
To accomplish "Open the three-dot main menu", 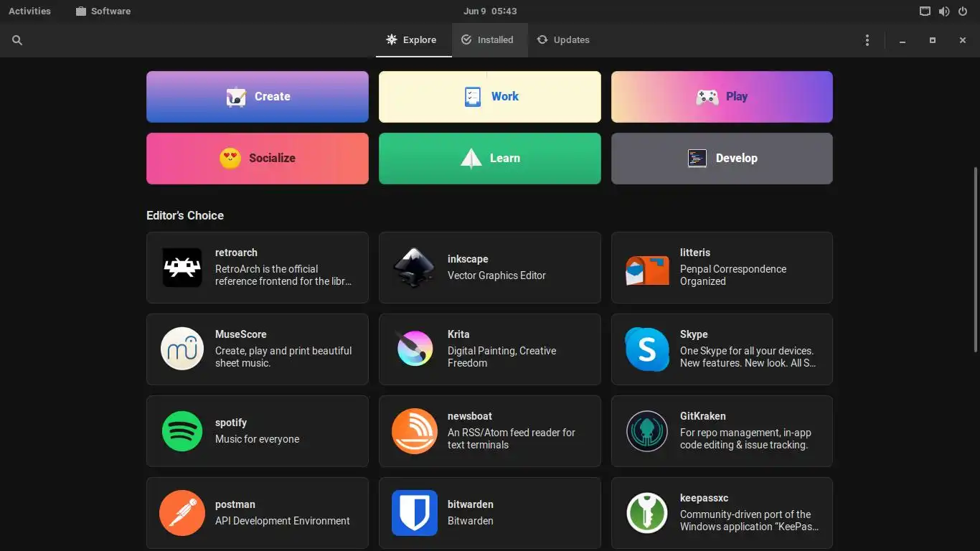I will [x=867, y=40].
